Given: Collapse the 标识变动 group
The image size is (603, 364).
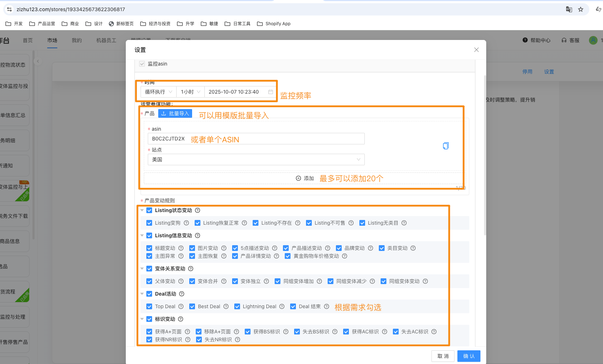Looking at the screenshot, I should (x=142, y=319).
